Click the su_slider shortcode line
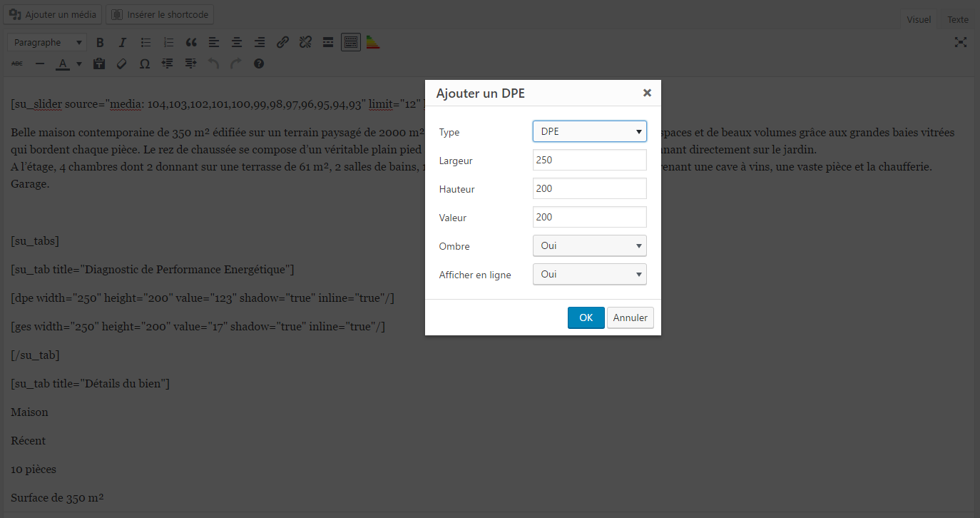Screen dimensions: 980x518 coord(218,103)
